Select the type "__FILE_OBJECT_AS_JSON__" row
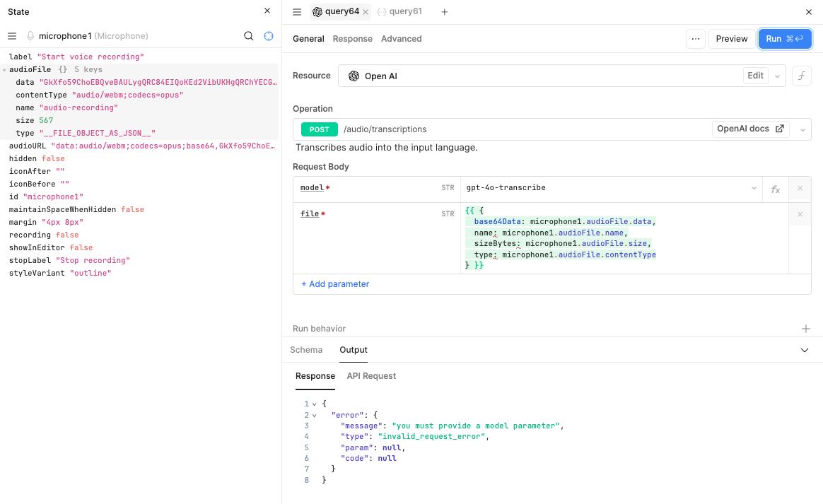 (139, 133)
